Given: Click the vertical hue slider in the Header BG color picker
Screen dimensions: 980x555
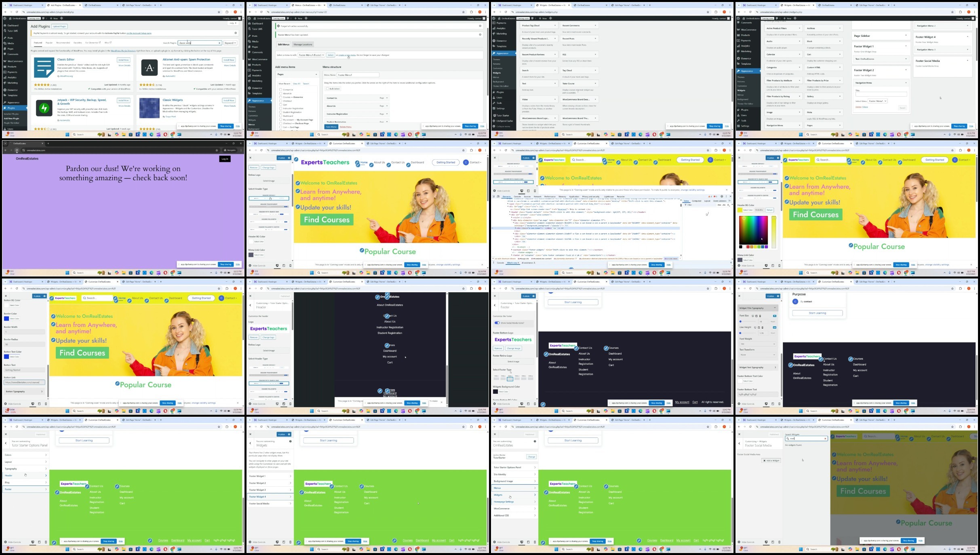Looking at the screenshot, I should pos(774,232).
